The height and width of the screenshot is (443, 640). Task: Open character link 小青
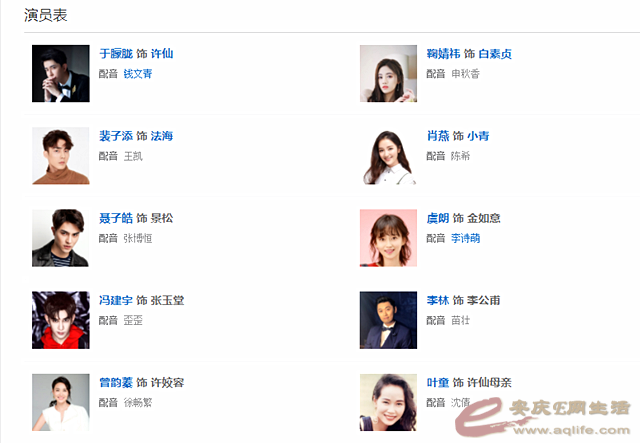[478, 136]
